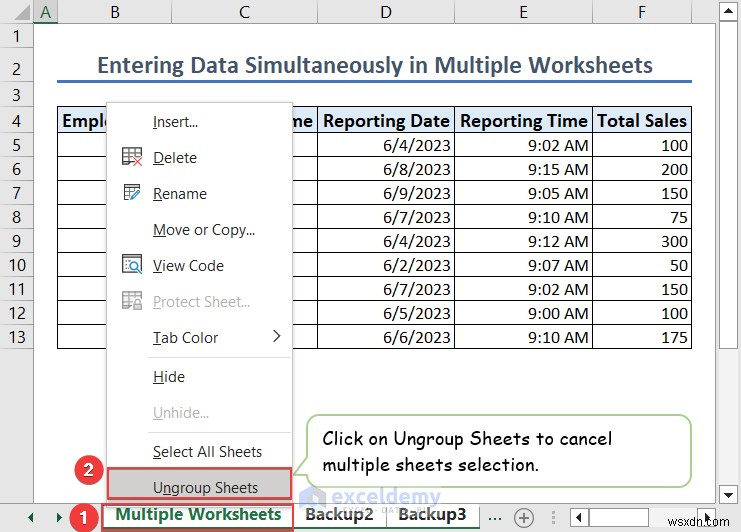Show more sheet tabs via the ellipsis
Screen dimensions: 741x532
coord(495,518)
